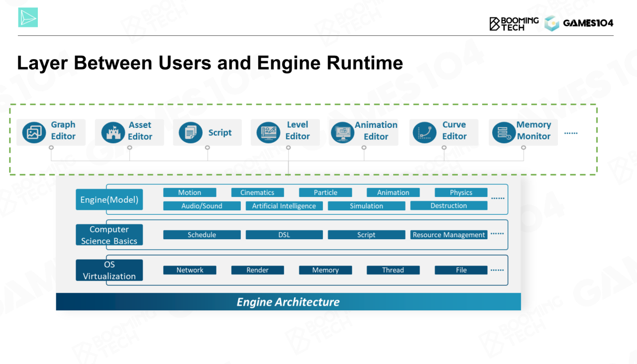
Task: Click the Cinematics module box
Action: point(257,192)
